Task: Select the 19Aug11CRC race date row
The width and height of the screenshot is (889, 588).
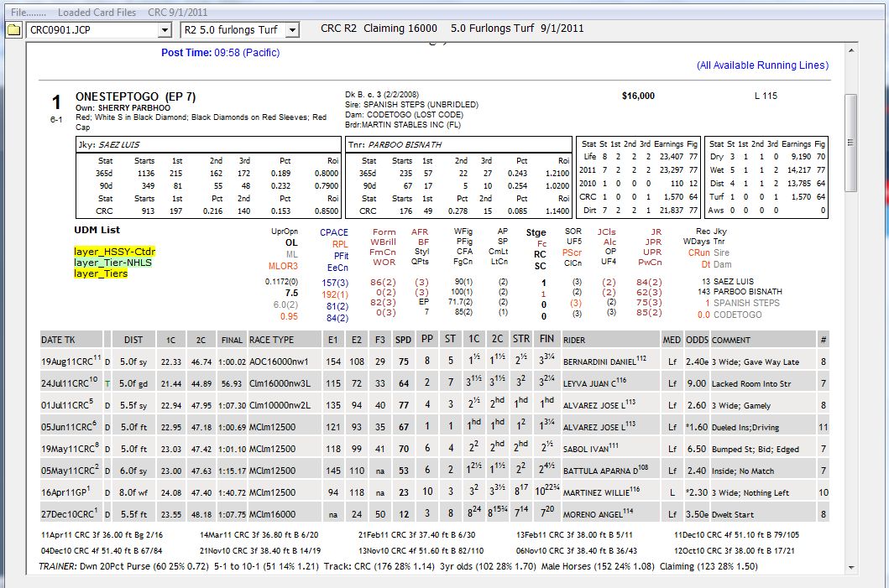Action: pos(71,361)
